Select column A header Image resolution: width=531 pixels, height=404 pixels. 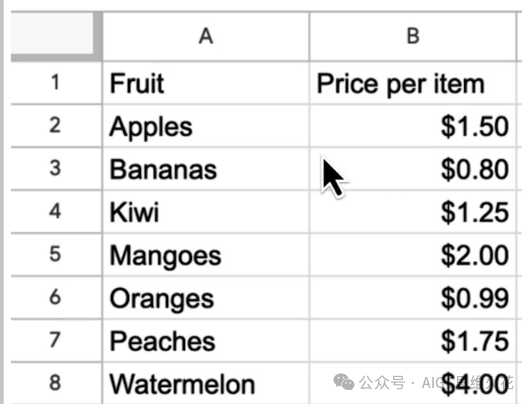coord(206,37)
